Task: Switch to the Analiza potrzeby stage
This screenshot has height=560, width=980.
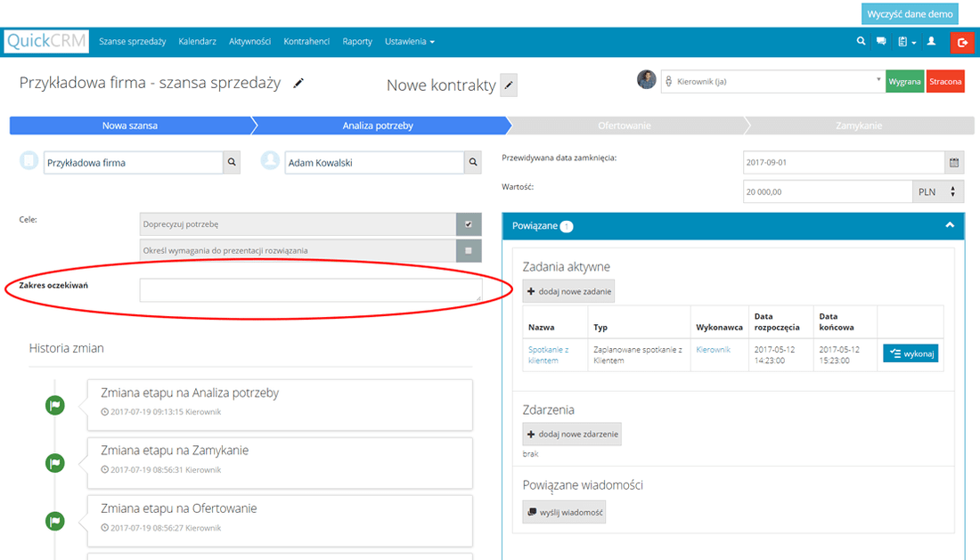Action: coord(379,126)
